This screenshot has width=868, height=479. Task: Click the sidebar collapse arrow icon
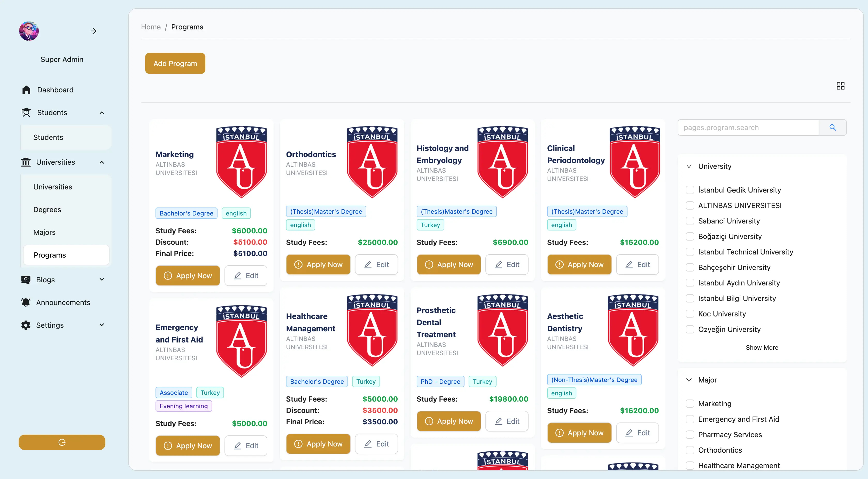(x=94, y=31)
